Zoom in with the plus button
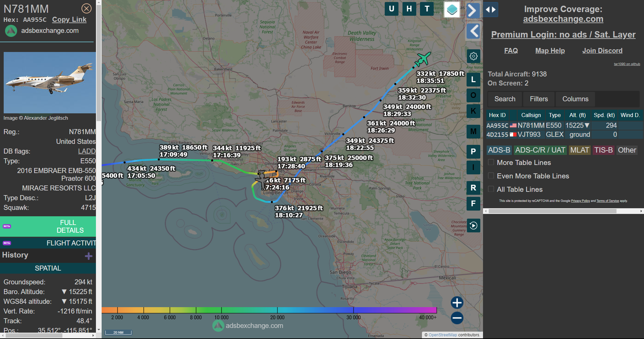This screenshot has height=339, width=644. coord(457,302)
